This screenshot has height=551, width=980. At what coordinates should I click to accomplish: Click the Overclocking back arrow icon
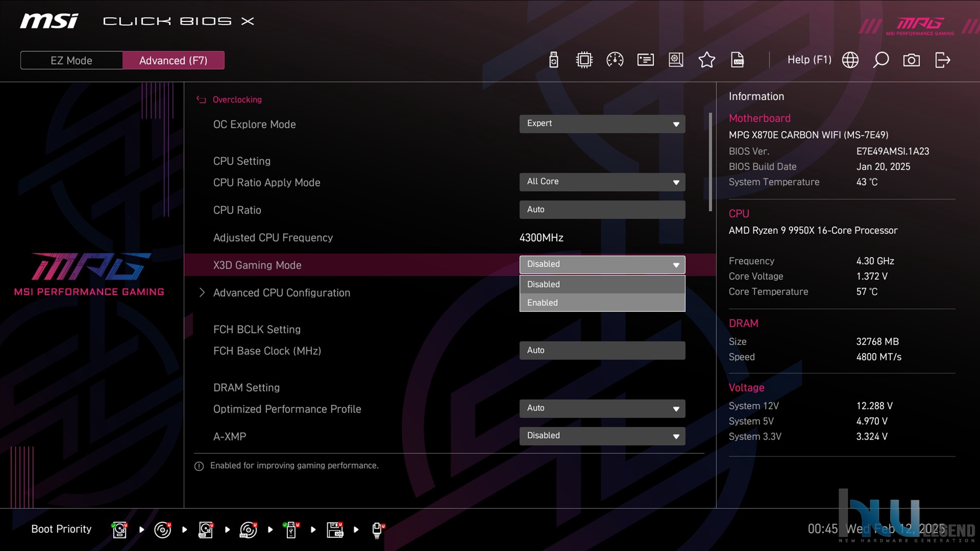pos(201,100)
